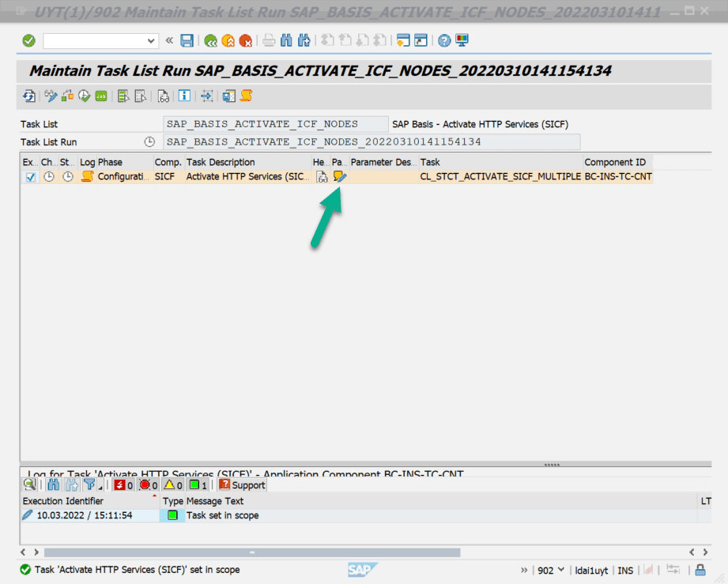The width and height of the screenshot is (728, 584).
Task: Click the Task Description column header
Action: [x=248, y=162]
